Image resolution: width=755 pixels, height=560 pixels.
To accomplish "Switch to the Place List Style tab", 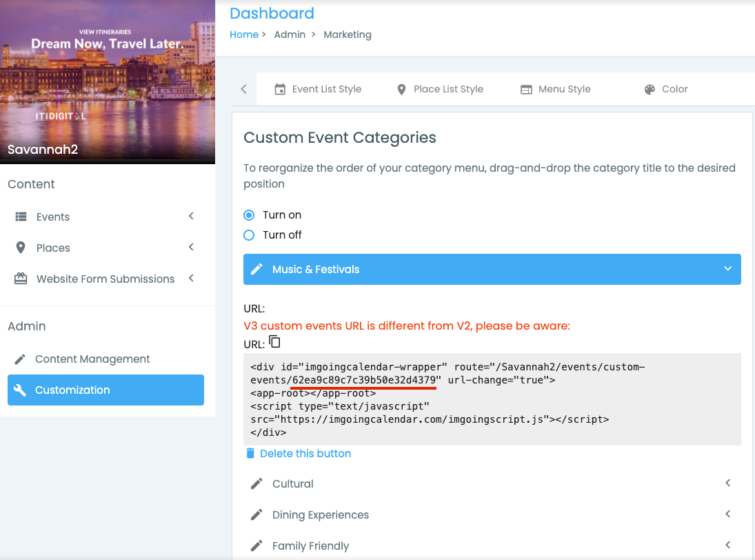I will pyautogui.click(x=440, y=89).
